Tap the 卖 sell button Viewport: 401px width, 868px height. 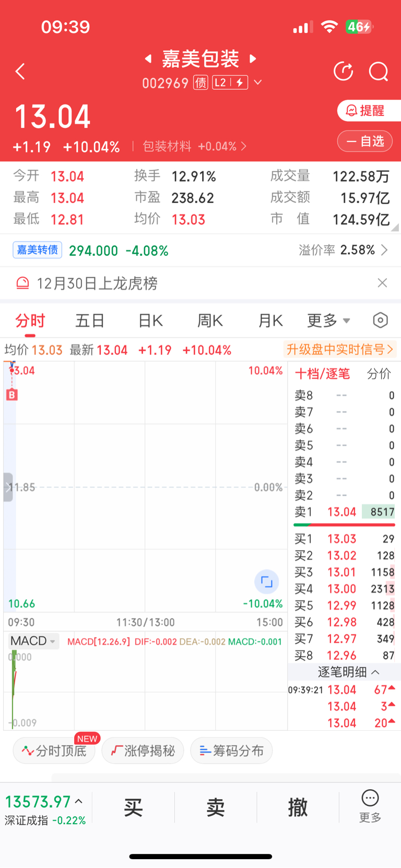coord(216,807)
